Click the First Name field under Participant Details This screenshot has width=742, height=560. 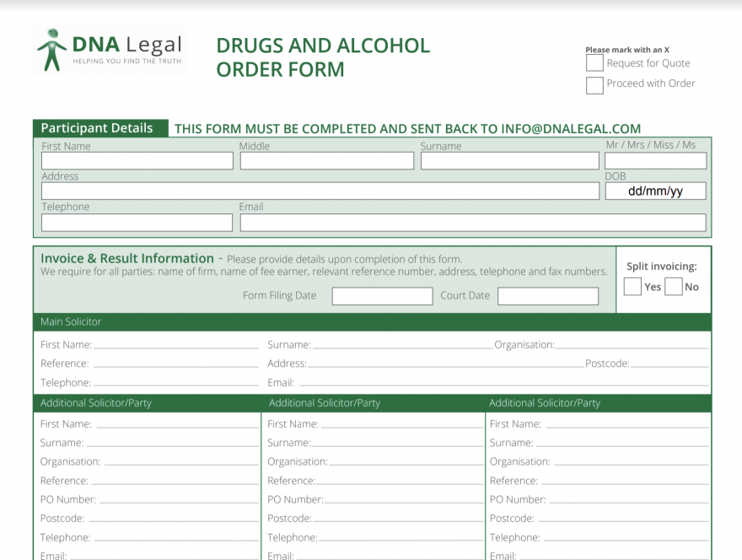137,160
